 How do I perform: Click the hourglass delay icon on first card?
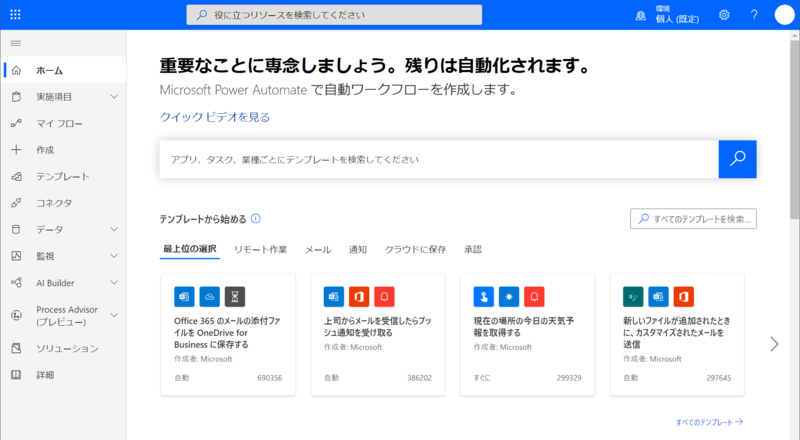(235, 297)
